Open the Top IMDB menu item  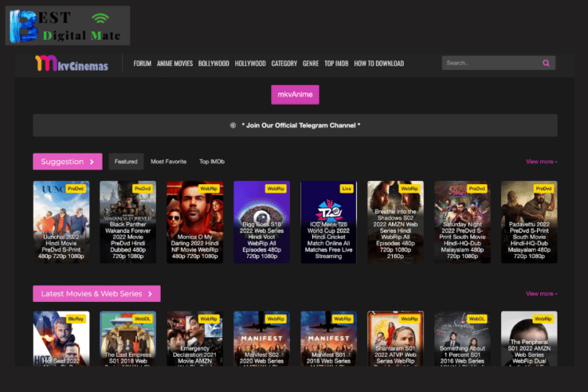(336, 64)
